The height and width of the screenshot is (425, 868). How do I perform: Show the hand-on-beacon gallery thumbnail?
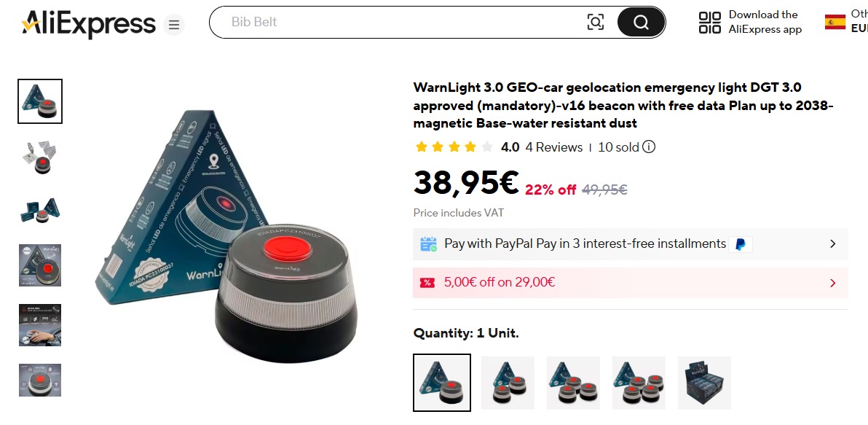click(40, 324)
